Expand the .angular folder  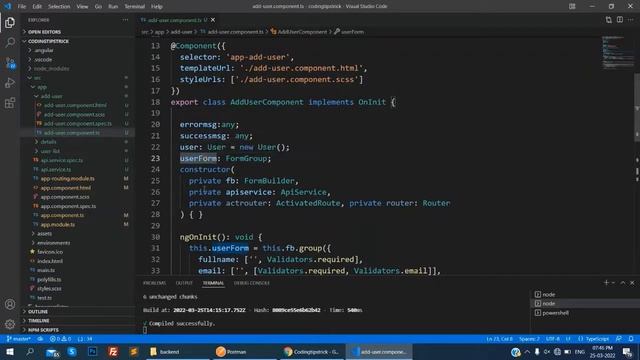(78, 50)
